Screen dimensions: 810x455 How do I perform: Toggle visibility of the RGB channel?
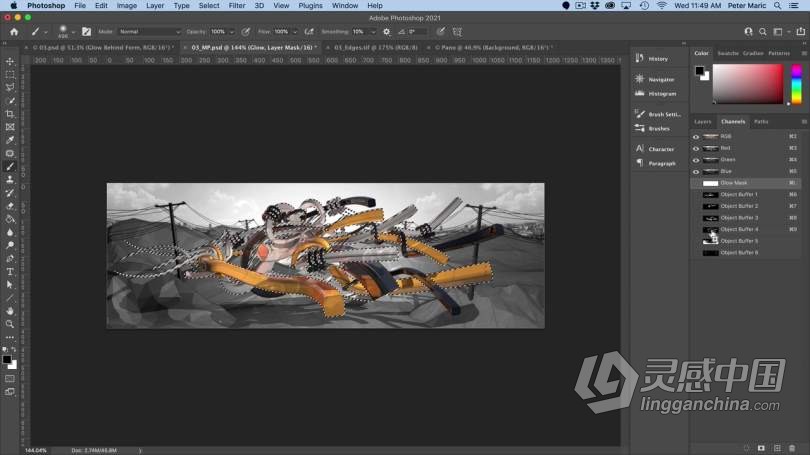point(696,137)
